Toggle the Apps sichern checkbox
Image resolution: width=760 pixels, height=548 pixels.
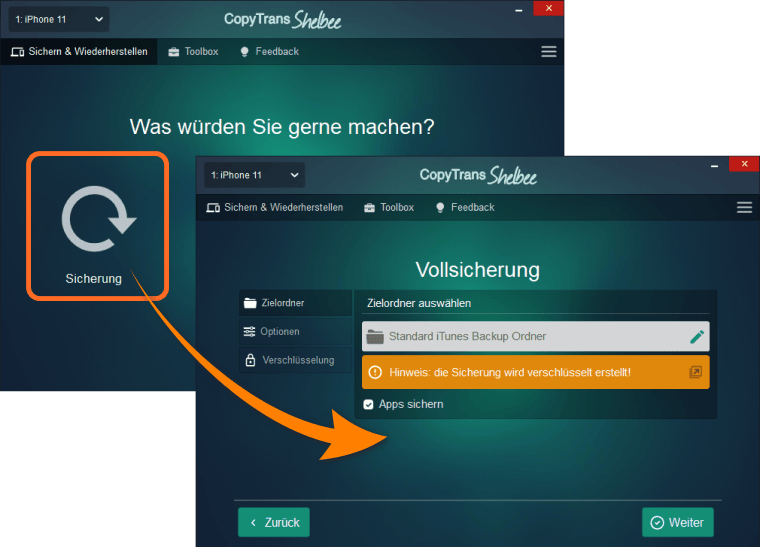(x=368, y=404)
